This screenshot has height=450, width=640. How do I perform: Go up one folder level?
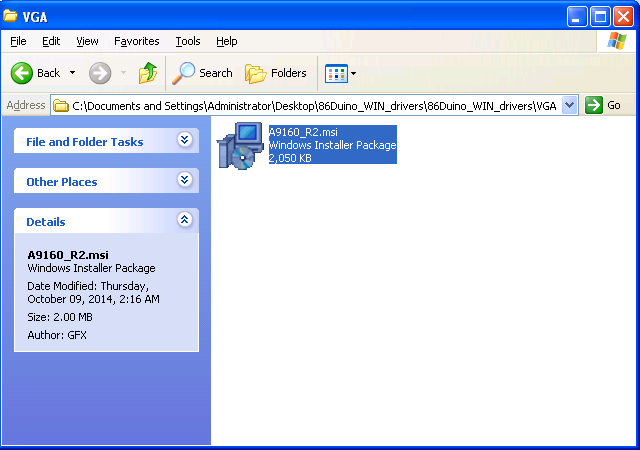click(148, 73)
